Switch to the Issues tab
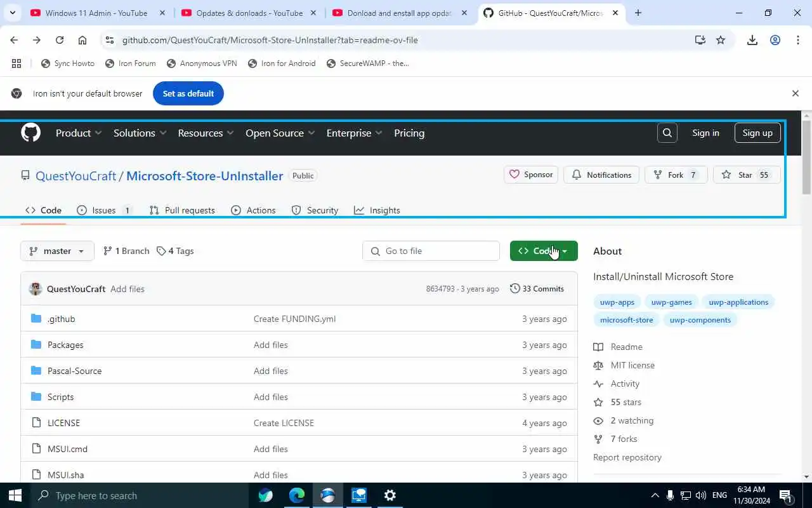 (104, 210)
